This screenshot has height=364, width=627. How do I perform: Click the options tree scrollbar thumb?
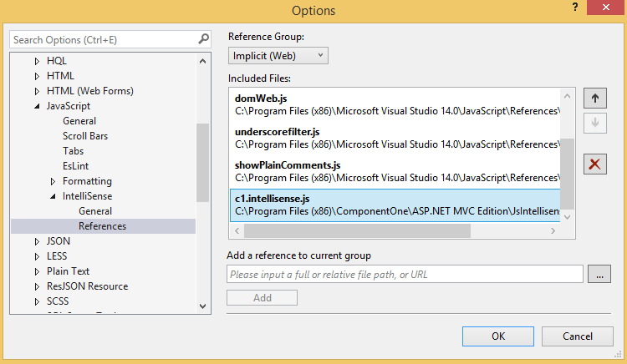203,163
